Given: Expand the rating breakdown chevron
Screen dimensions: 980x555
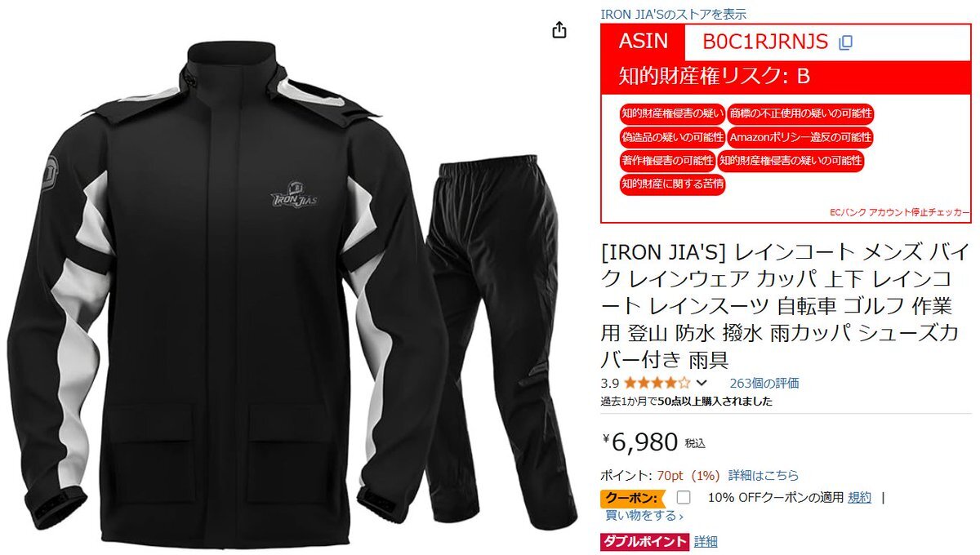Looking at the screenshot, I should point(701,383).
